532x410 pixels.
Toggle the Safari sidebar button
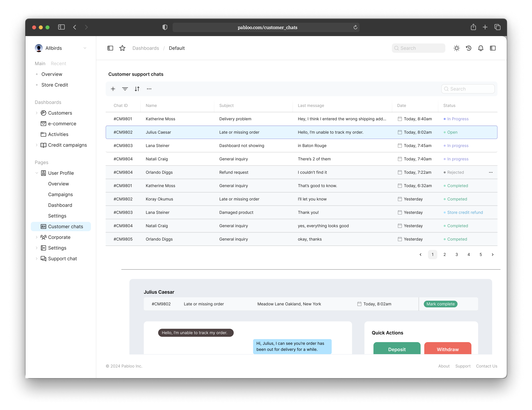click(x=61, y=27)
